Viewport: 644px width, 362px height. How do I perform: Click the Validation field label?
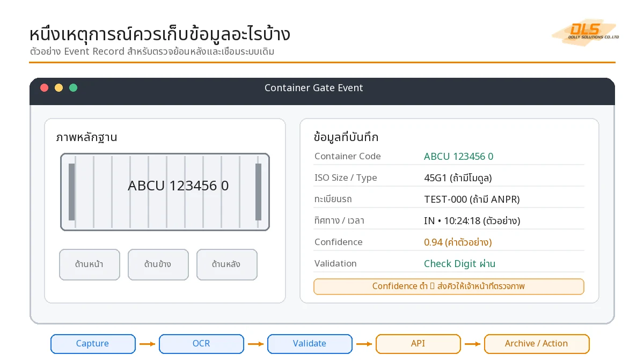[335, 264]
